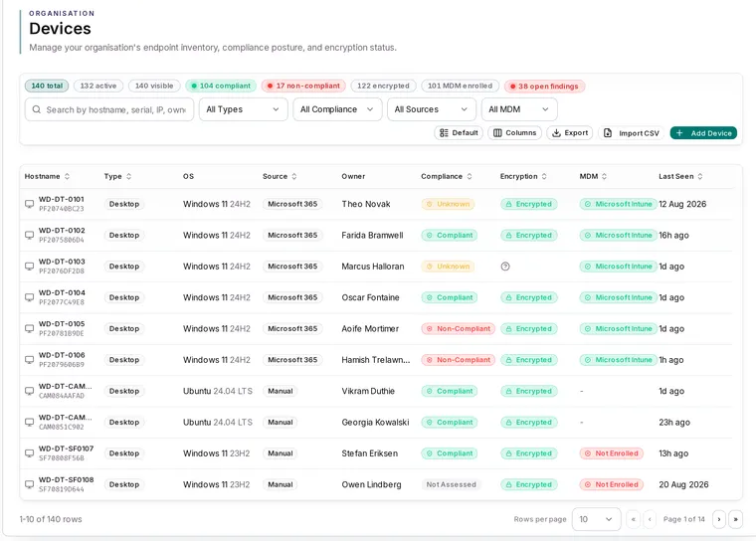Filter by 101 MDM enrolled chip
Screen dimensions: 756x541
(x=460, y=86)
